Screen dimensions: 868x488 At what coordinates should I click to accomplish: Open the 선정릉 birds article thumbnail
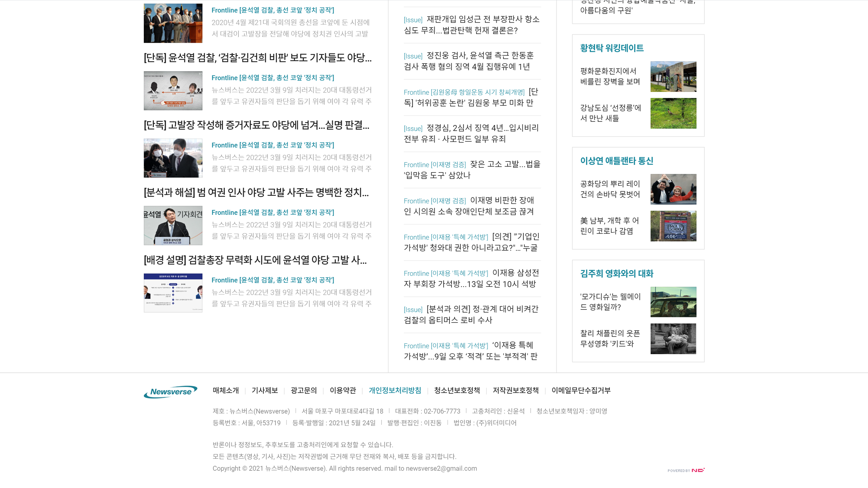coord(673,113)
